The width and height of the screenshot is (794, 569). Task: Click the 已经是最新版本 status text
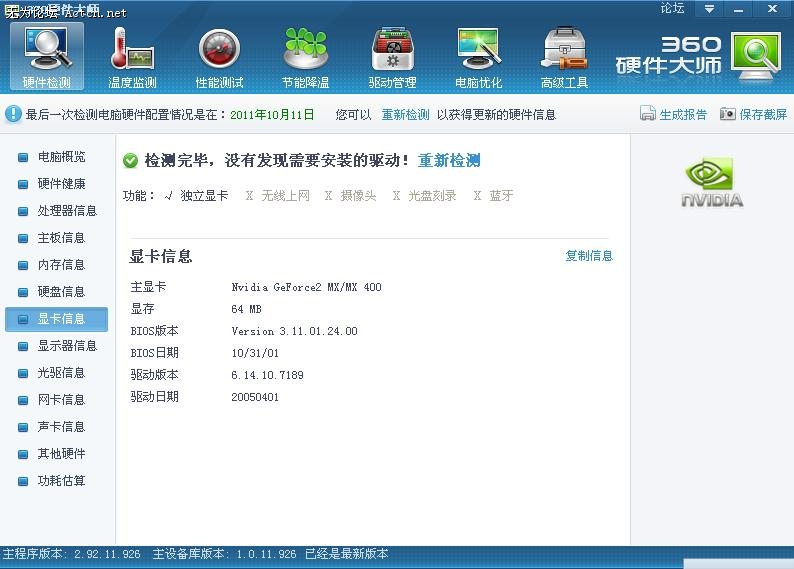[347, 554]
